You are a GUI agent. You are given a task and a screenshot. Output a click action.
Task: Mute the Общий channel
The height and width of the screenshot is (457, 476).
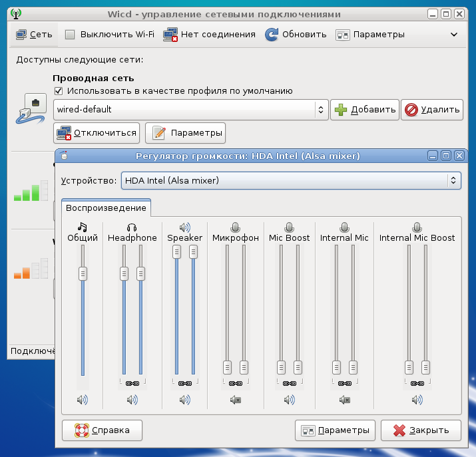(x=83, y=400)
